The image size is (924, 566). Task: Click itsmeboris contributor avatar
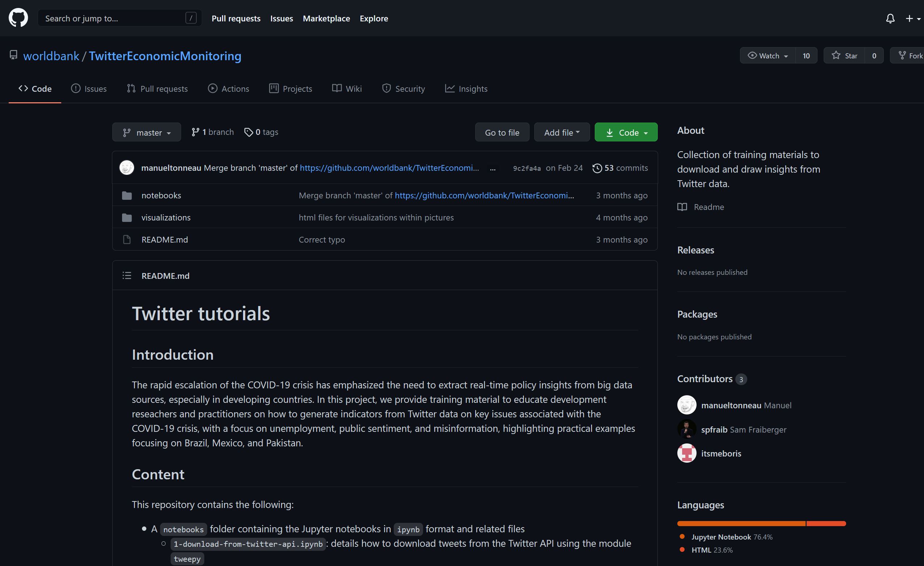click(x=686, y=453)
